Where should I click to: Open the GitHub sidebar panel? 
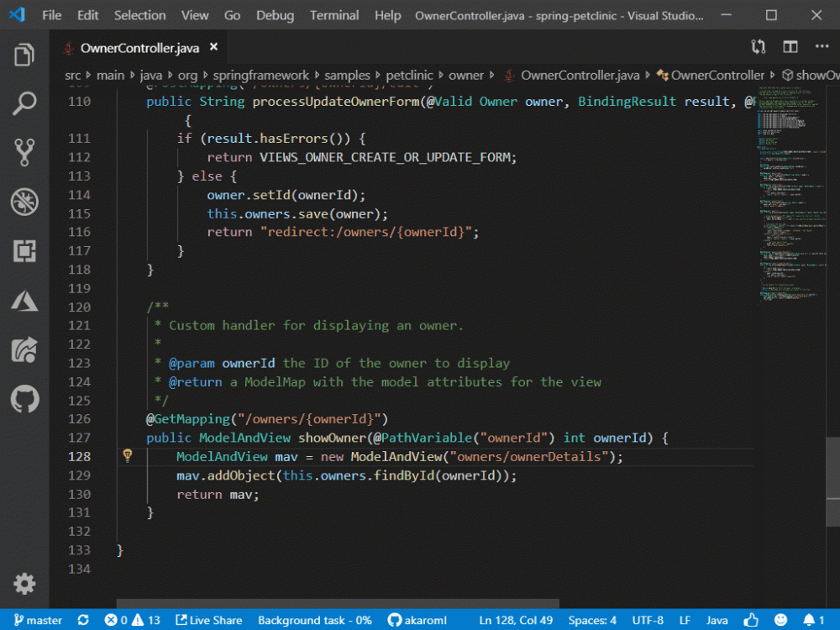(x=23, y=400)
